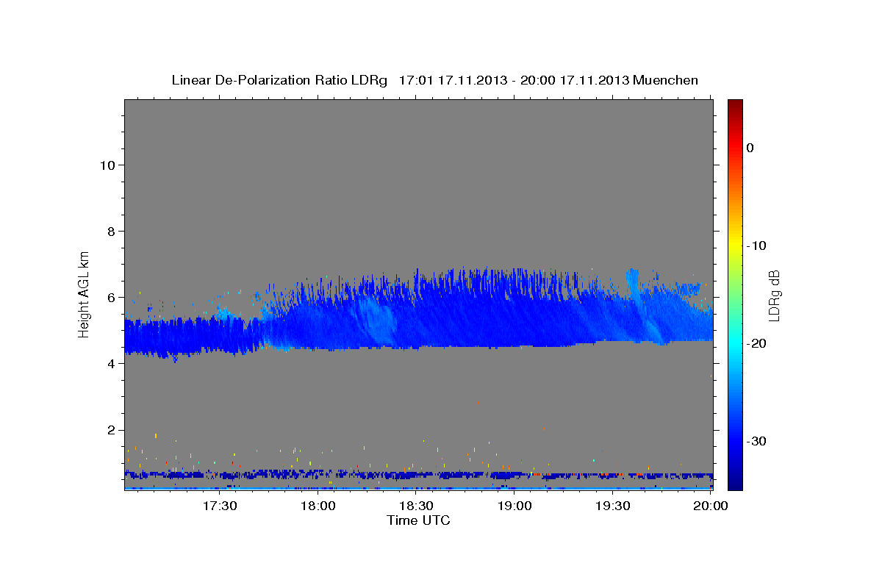The height and width of the screenshot is (588, 882).
Task: Click the height tick label "2"
Action: click(110, 430)
